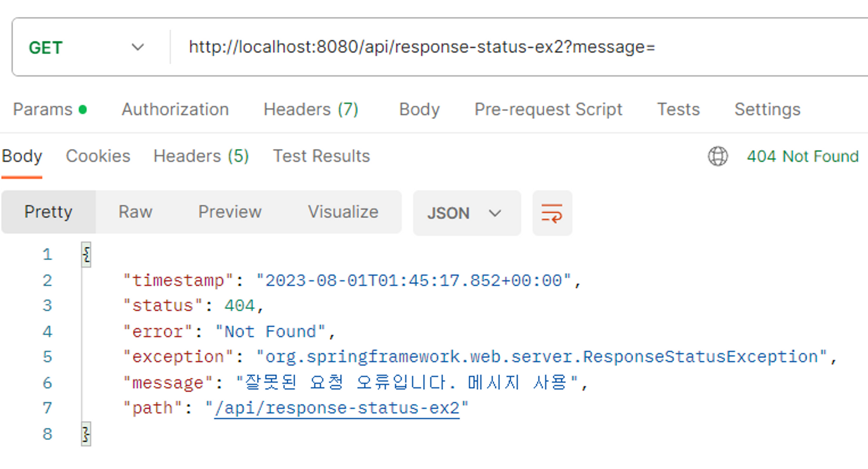Follow the /api/response-status-ex2 path link
868x469 pixels.
337,408
